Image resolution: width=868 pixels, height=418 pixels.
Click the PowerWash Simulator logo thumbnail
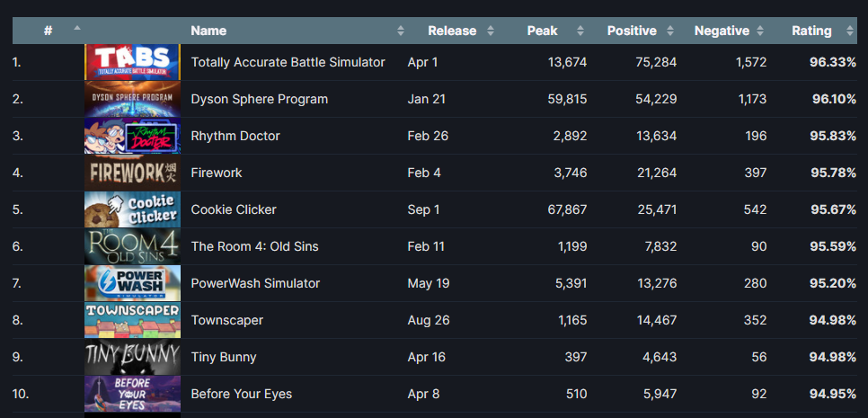point(132,283)
